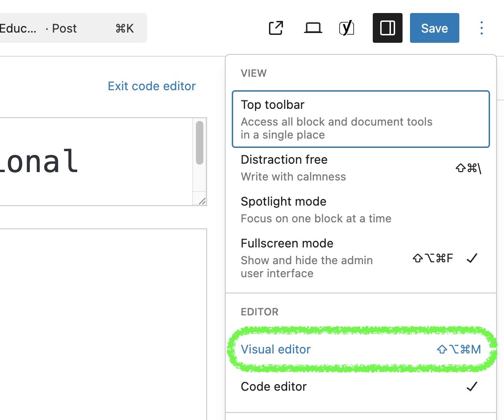504x420 pixels.
Task: Select the Code editor option
Action: pos(361,387)
